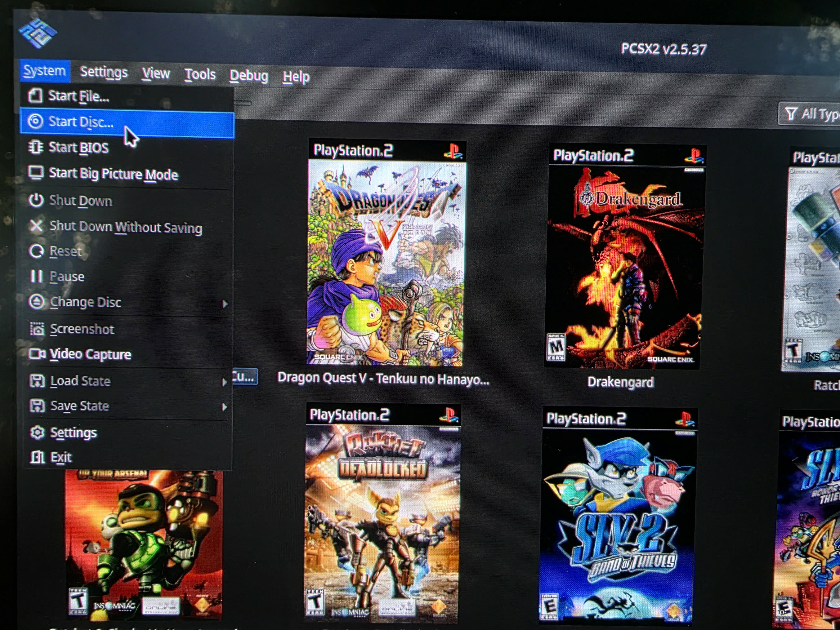
Task: Click the PCSX2 v2.5.37 version text
Action: coord(664,49)
